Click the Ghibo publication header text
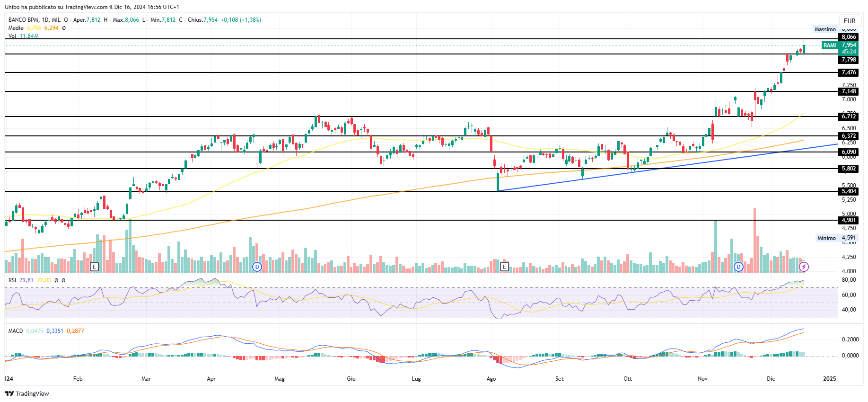 coord(92,7)
